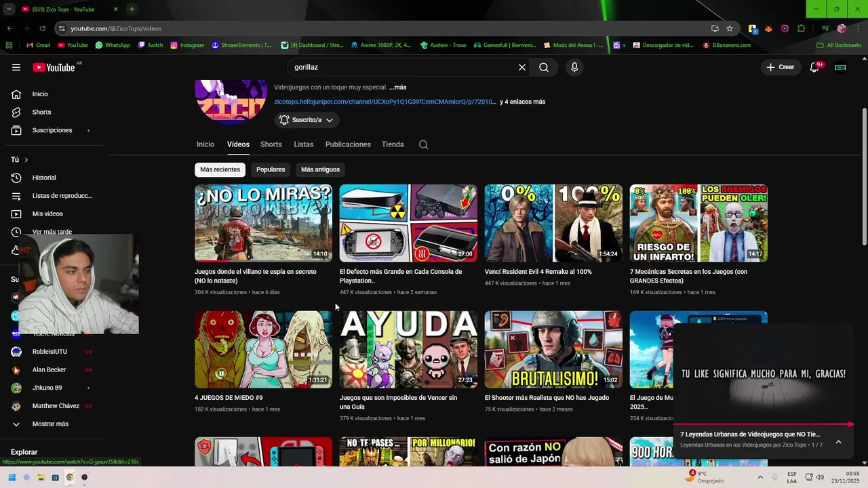Open the 4 JUEGOS DE MIEDO #9 thumbnail

264,350
